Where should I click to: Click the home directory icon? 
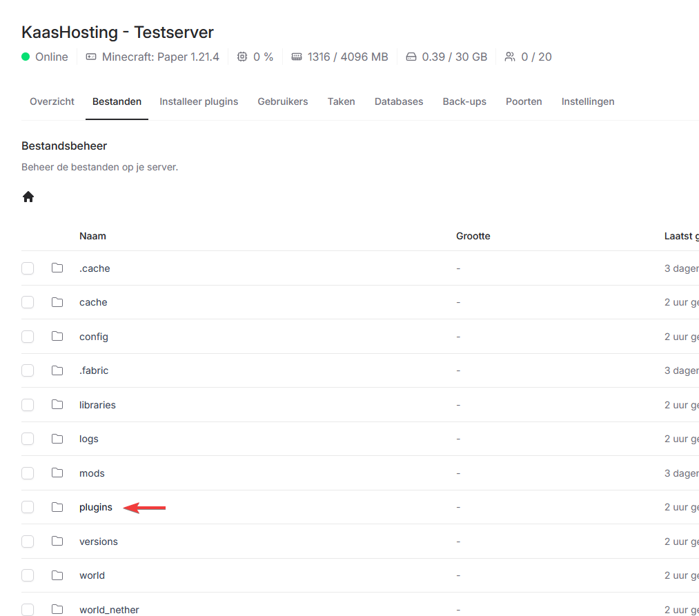[x=28, y=197]
